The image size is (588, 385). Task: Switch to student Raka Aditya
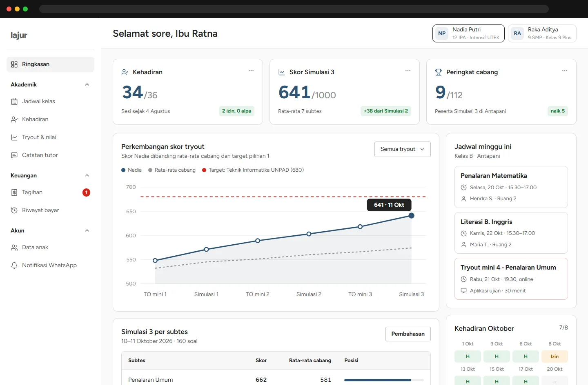point(542,33)
